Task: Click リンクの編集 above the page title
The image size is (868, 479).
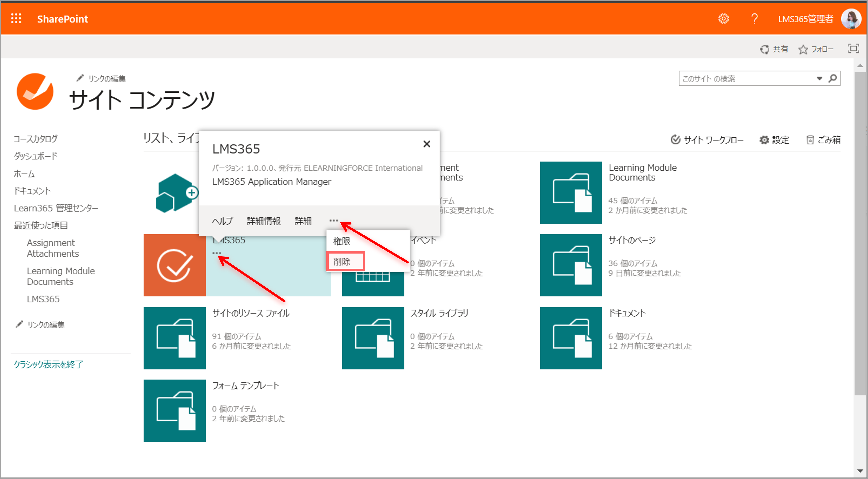Action: pyautogui.click(x=101, y=79)
